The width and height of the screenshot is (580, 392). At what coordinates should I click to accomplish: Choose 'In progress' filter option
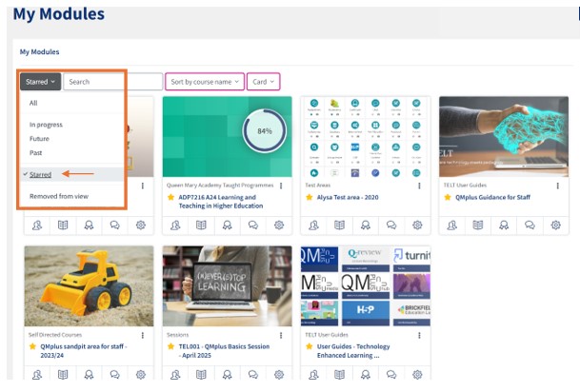(45, 125)
